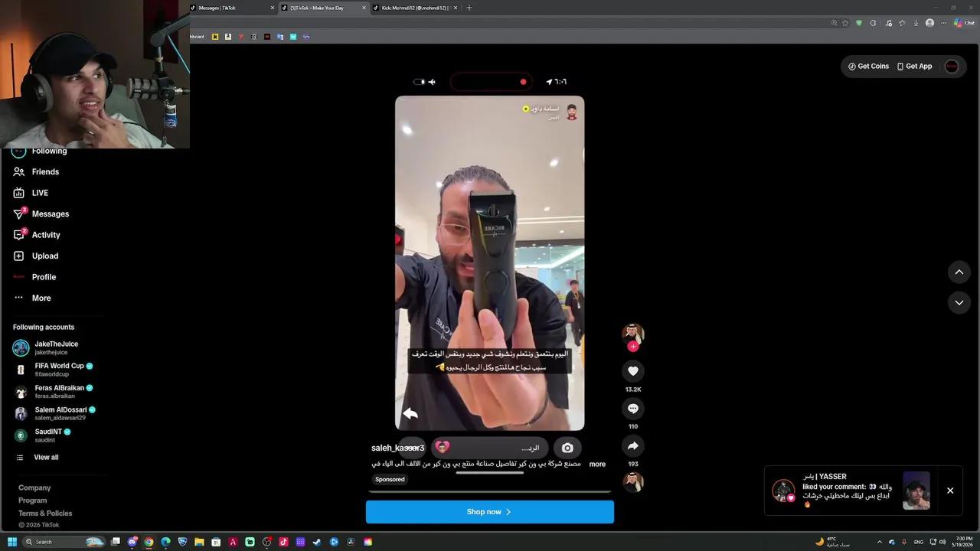Open the browser downloads icon
Image resolution: width=980 pixels, height=551 pixels.
tap(916, 23)
